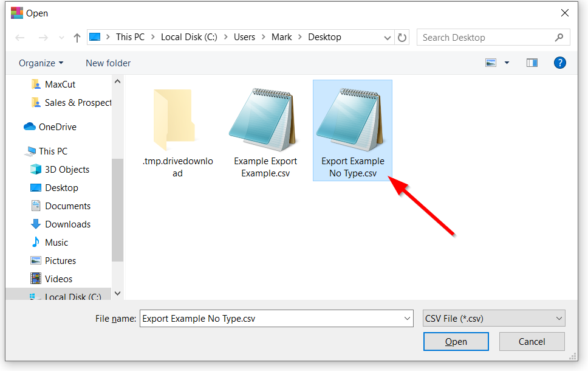The image size is (588, 371).
Task: Select Desktop in the breadcrumb path
Action: [x=325, y=37]
